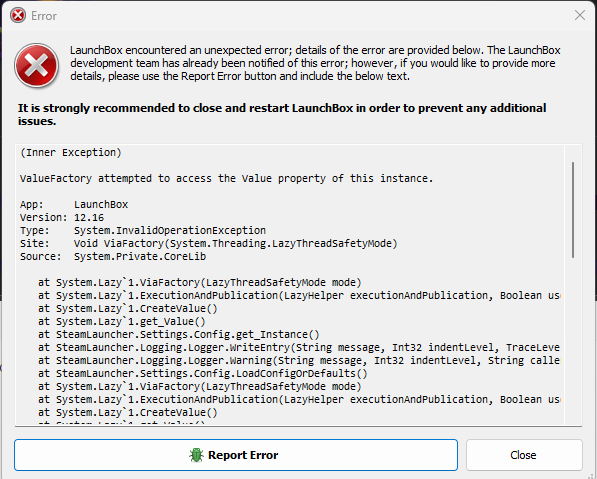
Task: Click the Logger.WriteEntry stack trace line
Action: coord(299,347)
